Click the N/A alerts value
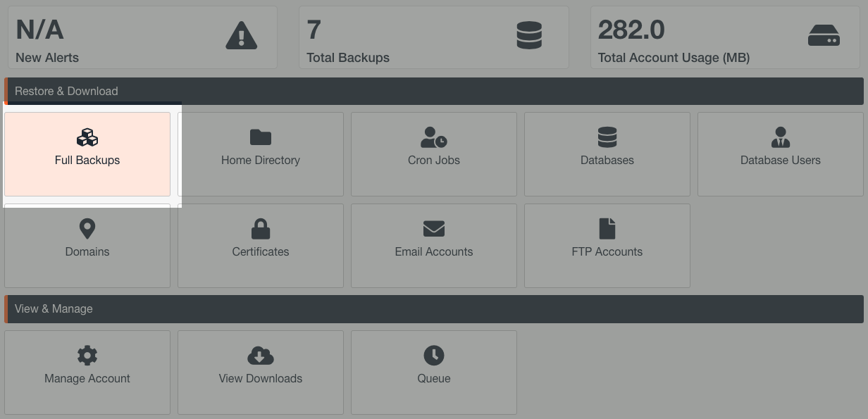 coord(39,30)
